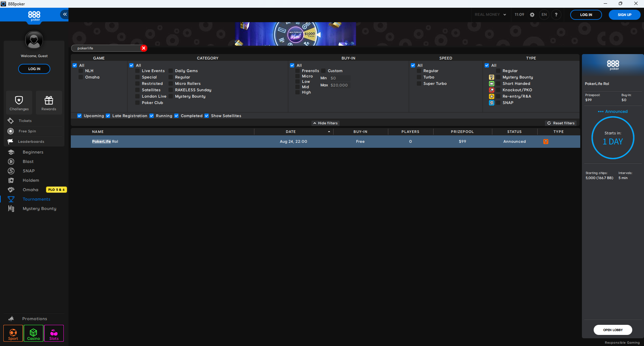The width and height of the screenshot is (644, 346).
Task: Click the orange T type icon in PokerLife row
Action: (x=546, y=142)
